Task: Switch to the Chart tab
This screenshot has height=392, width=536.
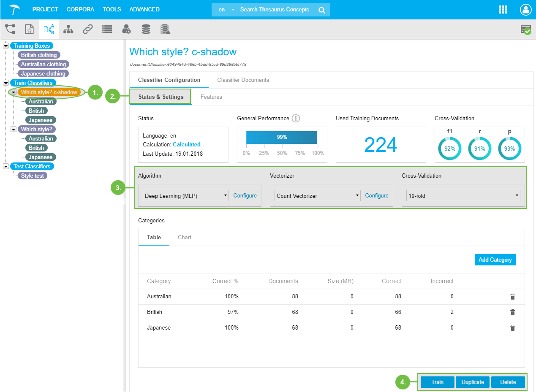Action: [185, 237]
